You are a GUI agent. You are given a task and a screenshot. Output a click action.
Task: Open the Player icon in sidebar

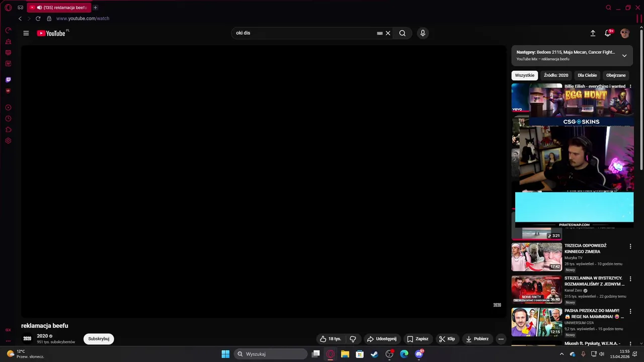click(8, 108)
